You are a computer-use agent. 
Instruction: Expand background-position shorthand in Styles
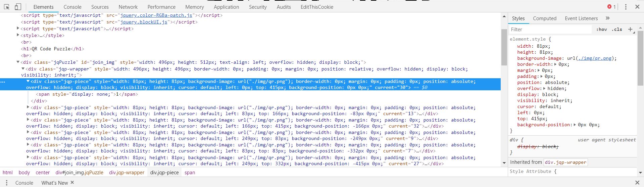click(575, 125)
